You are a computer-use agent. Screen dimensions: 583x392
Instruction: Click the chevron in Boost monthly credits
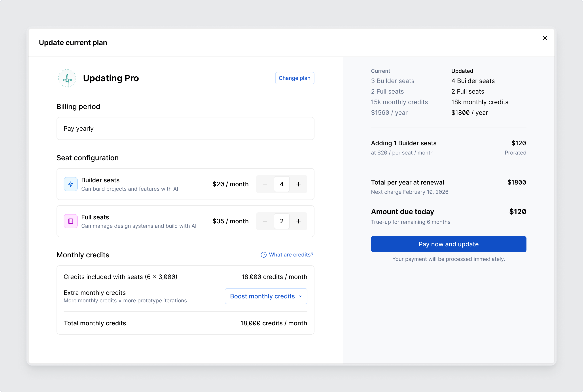(x=300, y=296)
